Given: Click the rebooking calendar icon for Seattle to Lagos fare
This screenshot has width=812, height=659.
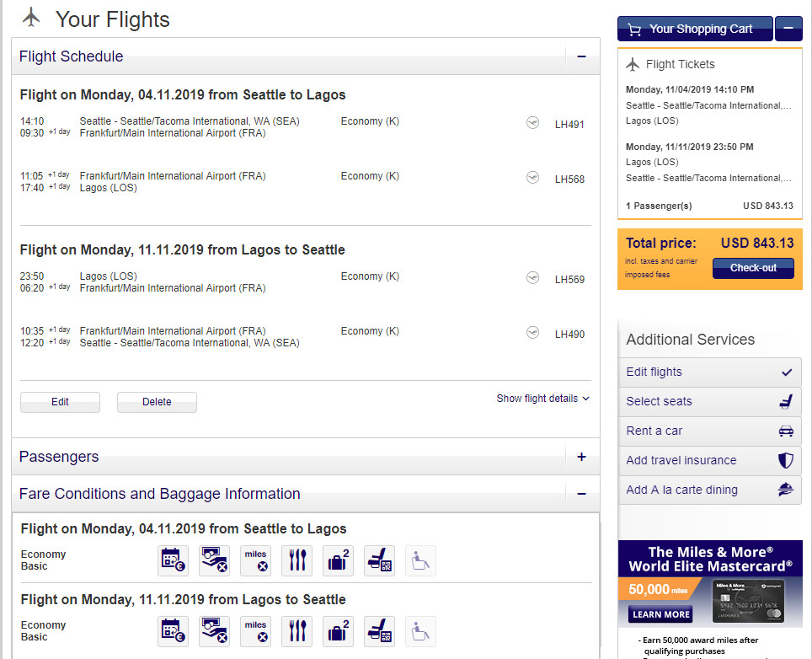Looking at the screenshot, I should [x=173, y=560].
